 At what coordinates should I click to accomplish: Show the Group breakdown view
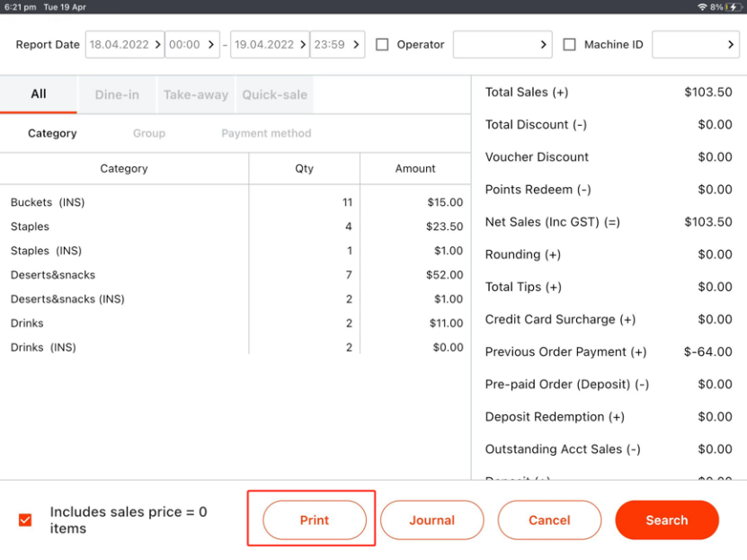(x=149, y=133)
